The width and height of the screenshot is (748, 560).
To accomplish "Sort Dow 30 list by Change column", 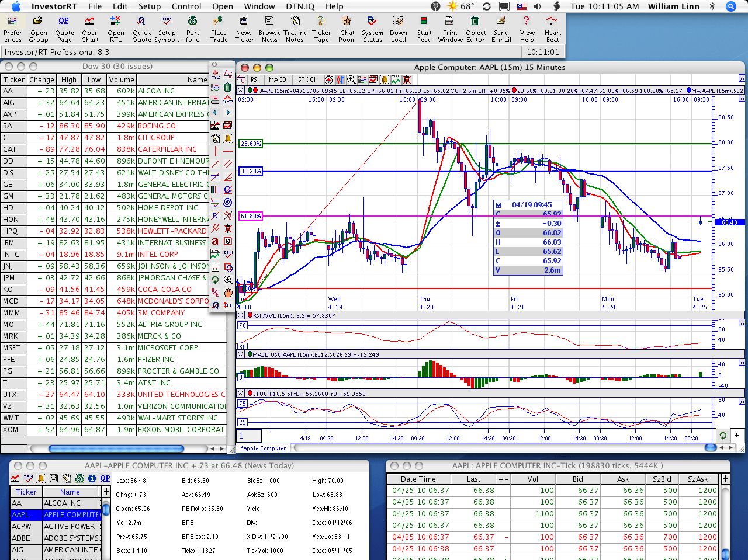I will point(41,79).
